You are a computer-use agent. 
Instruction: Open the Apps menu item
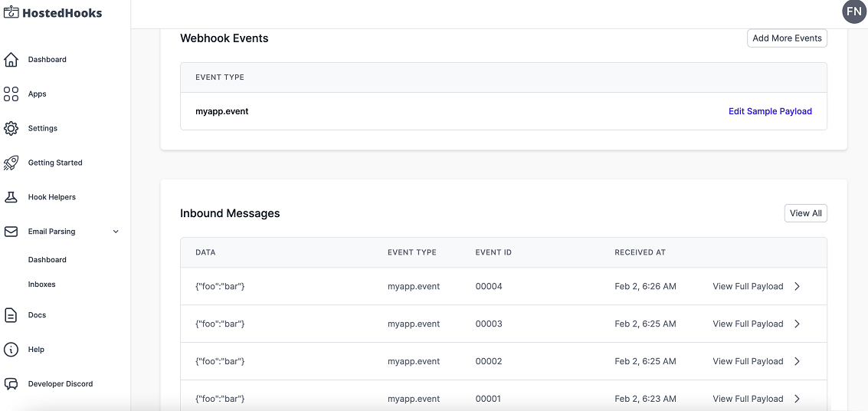pos(37,94)
